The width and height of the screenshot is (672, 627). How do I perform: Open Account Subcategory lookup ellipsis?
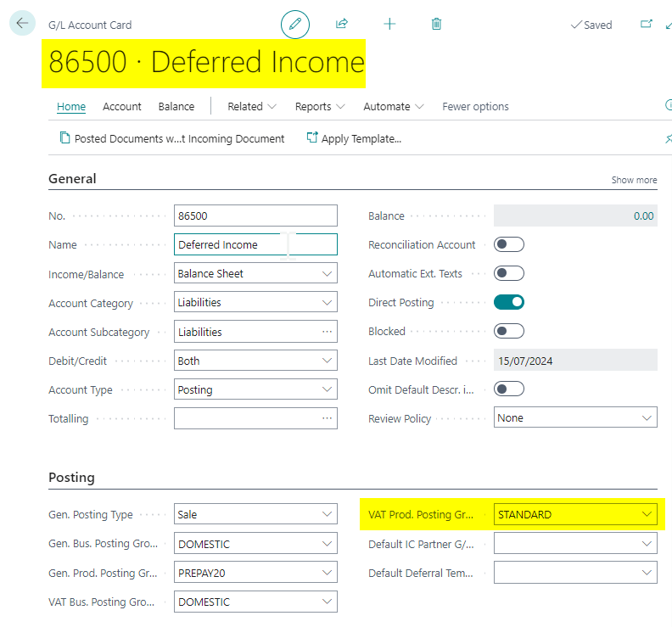point(327,332)
